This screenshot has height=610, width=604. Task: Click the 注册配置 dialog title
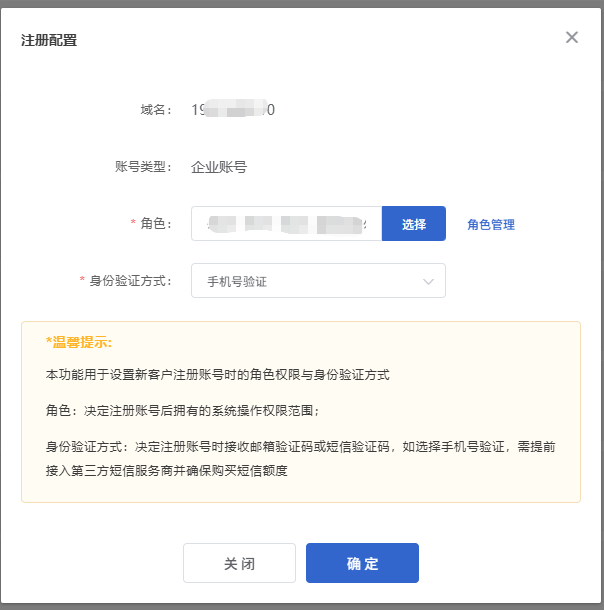click(x=49, y=41)
